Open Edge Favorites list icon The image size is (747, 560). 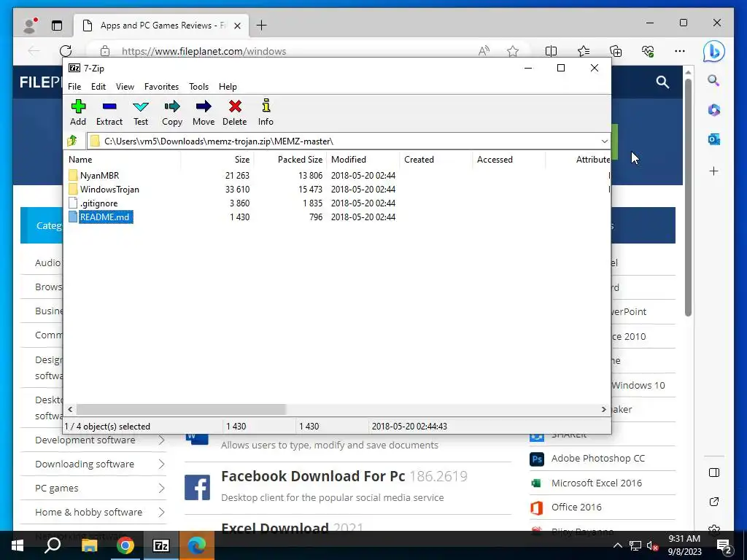pos(584,51)
